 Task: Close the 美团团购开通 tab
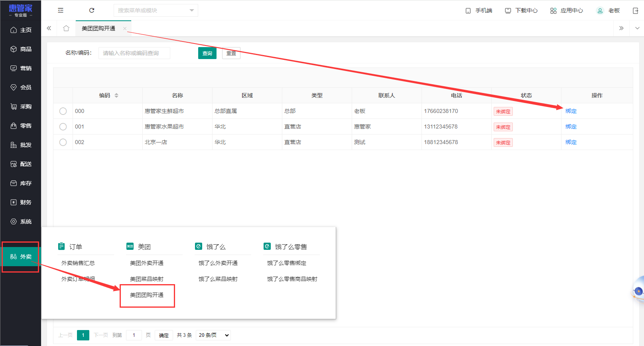[x=125, y=28]
